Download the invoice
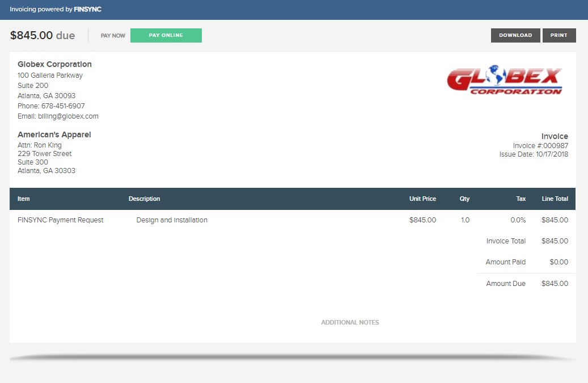 click(515, 35)
